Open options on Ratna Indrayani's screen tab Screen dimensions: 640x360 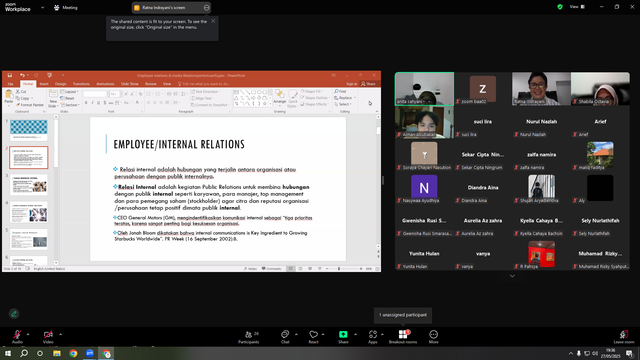point(207,7)
